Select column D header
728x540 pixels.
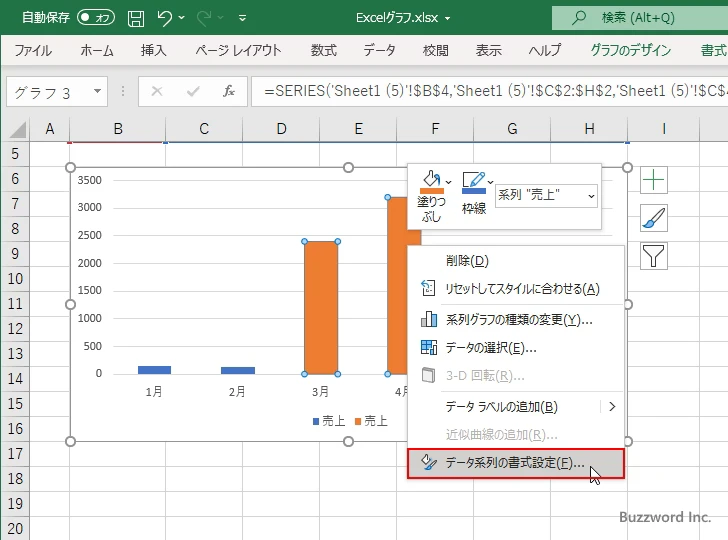click(281, 129)
